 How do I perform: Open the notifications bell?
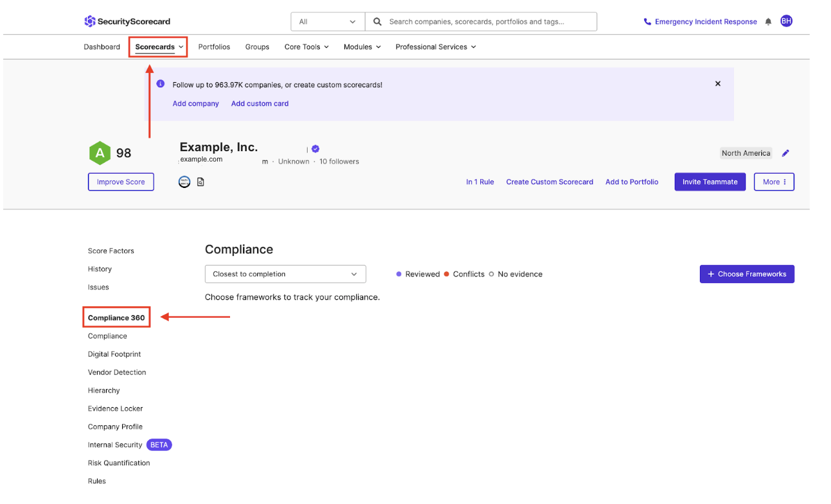click(768, 21)
